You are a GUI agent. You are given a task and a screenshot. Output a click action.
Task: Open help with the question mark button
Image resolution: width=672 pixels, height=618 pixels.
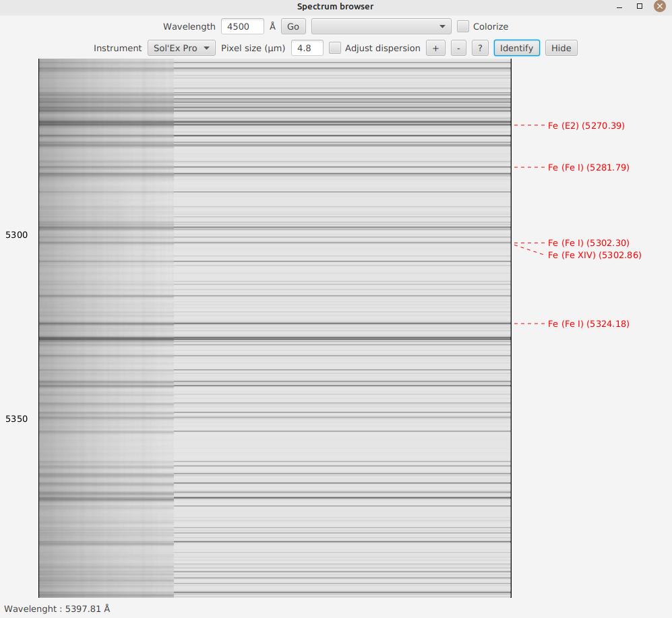pyautogui.click(x=480, y=48)
